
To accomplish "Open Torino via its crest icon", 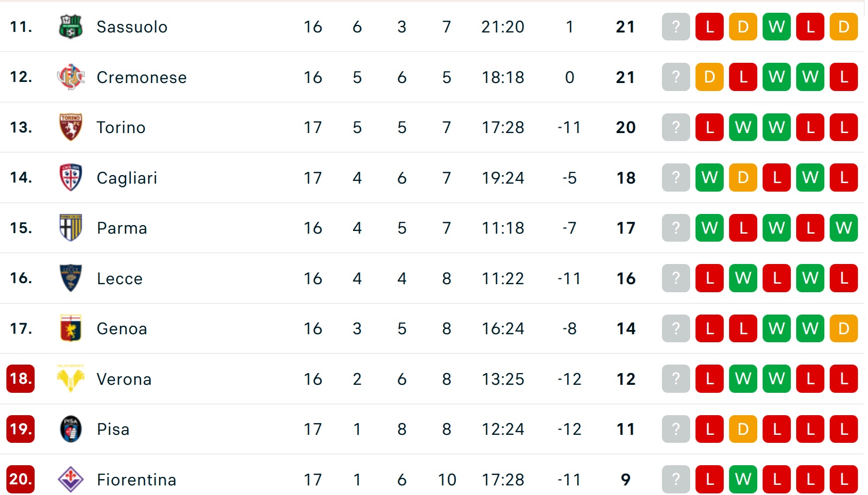I will point(70,127).
